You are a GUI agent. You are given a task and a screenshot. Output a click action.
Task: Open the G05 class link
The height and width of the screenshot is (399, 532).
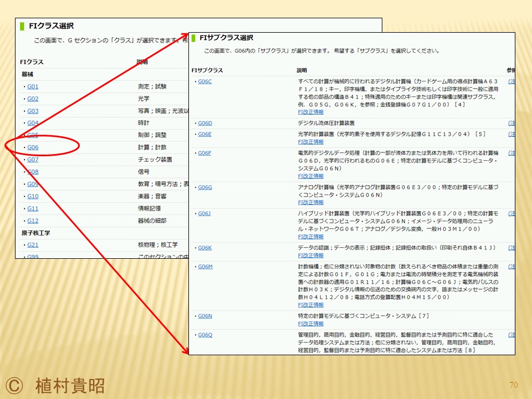(x=33, y=135)
